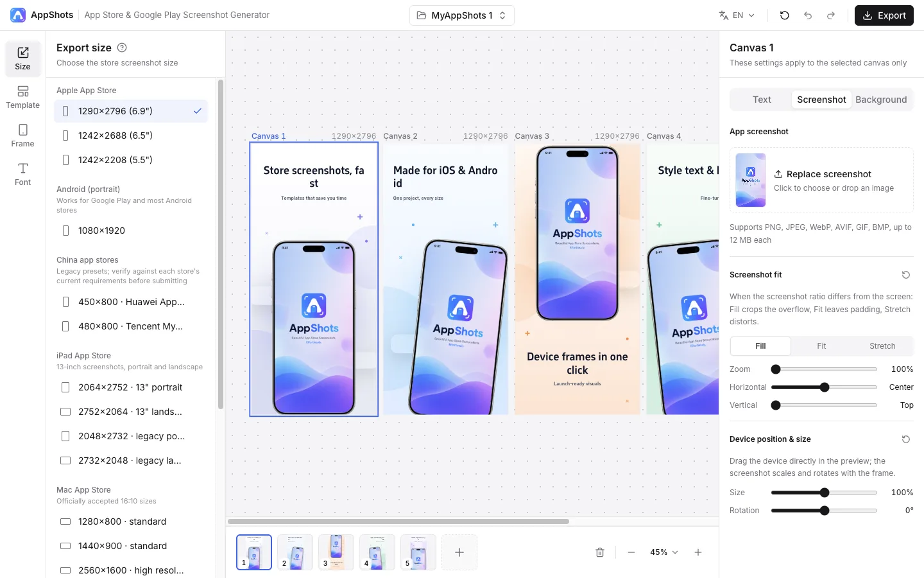
Task: Choose the Stretch fit mode
Action: tap(882, 346)
